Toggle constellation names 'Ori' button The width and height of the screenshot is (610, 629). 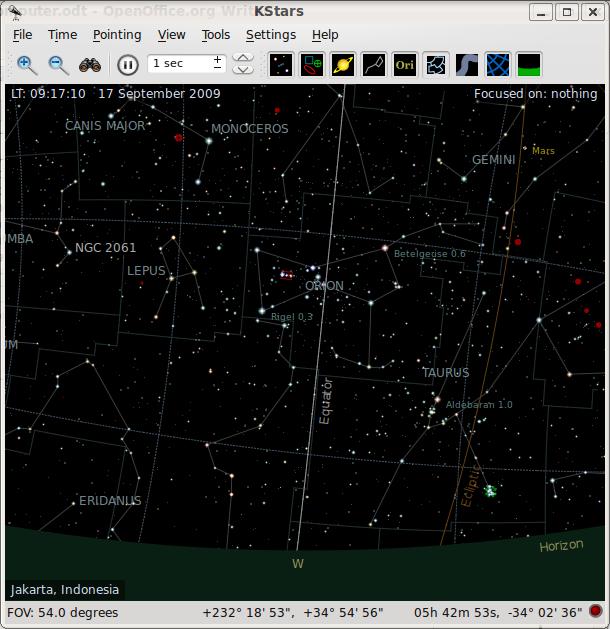click(405, 65)
